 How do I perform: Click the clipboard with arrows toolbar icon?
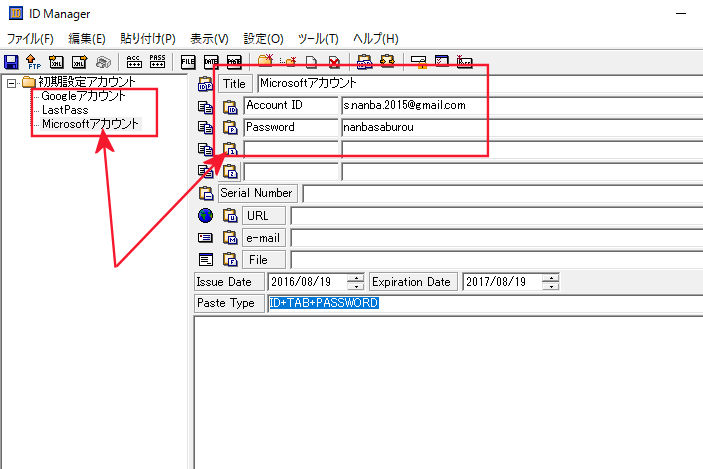pos(387,61)
